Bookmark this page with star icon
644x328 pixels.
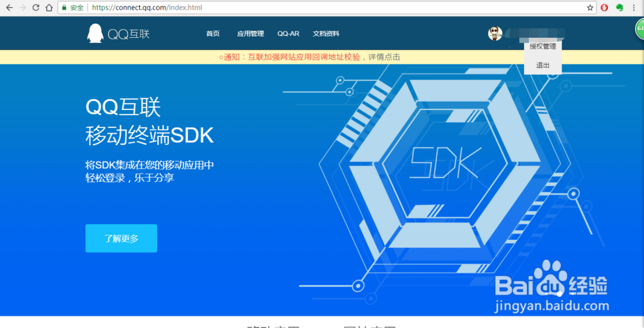590,7
